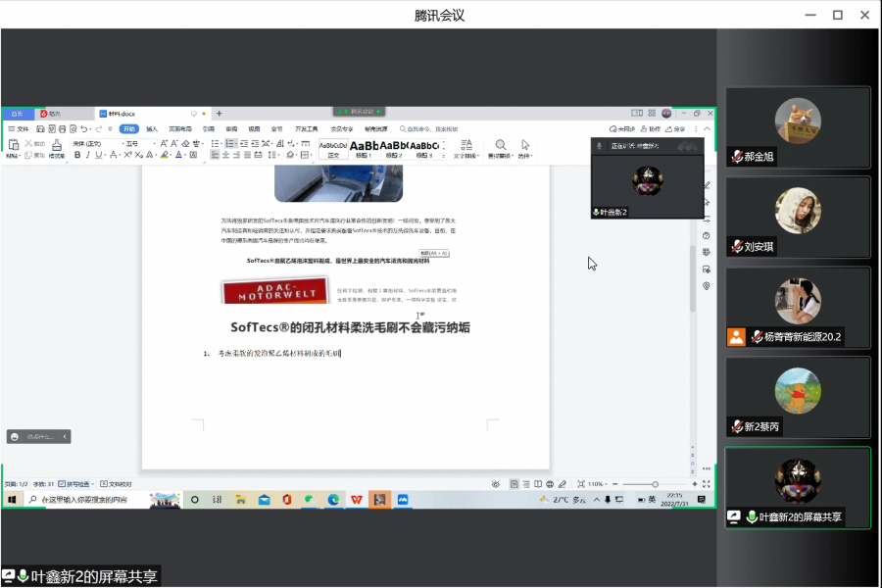882x588 pixels.
Task: Open WPS app from Windows taskbar
Action: click(357, 500)
